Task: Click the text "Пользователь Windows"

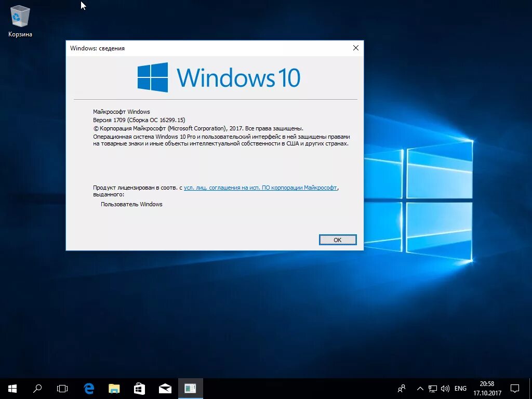Action: [x=131, y=204]
